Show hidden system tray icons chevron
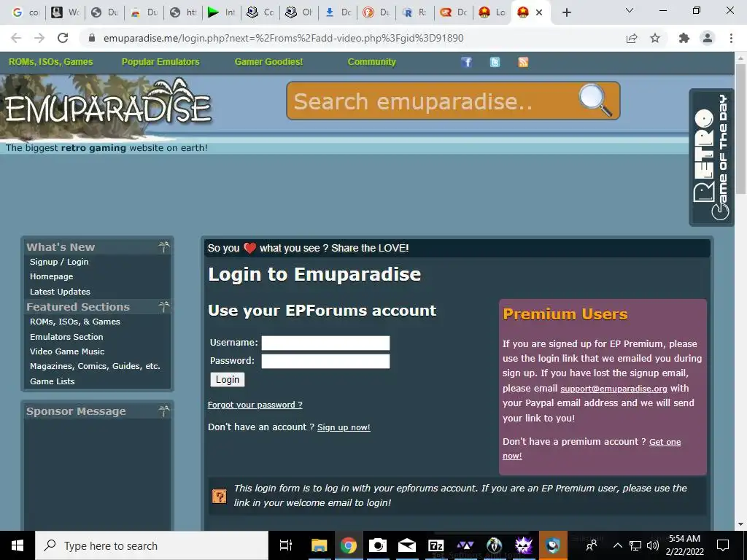Screen dimensions: 747x560 pos(617,545)
